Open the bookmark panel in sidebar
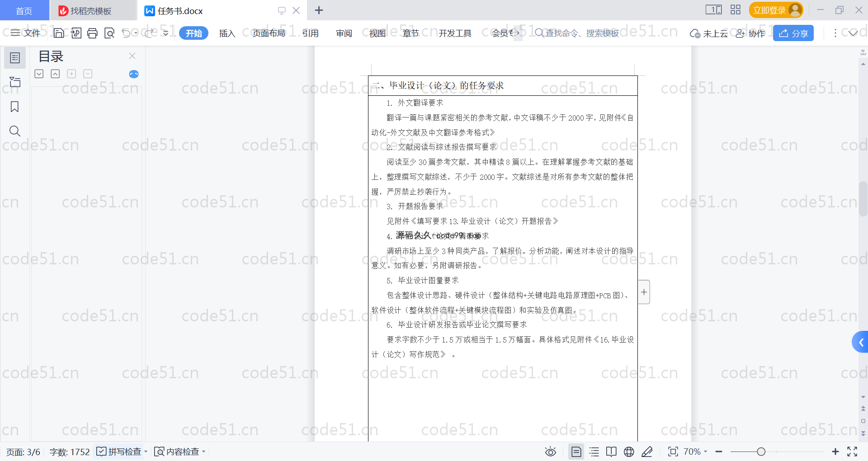868x461 pixels. point(14,107)
